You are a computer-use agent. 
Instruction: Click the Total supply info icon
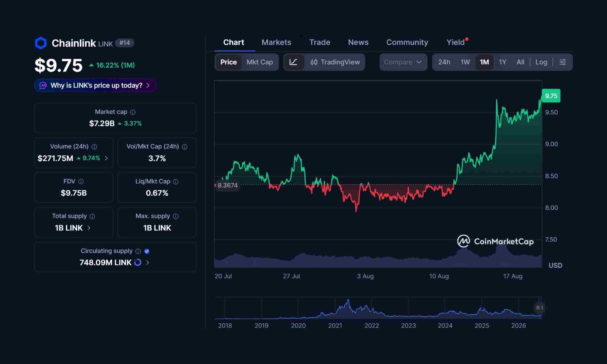point(92,217)
